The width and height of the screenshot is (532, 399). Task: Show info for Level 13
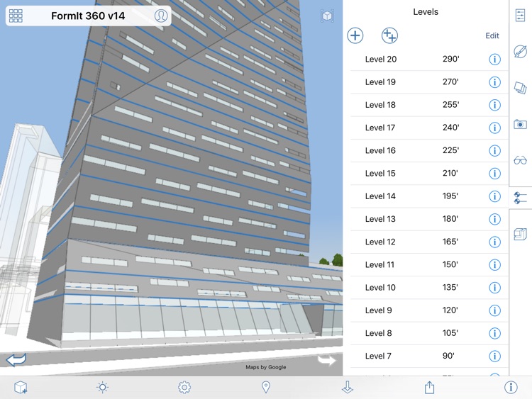tap(494, 219)
